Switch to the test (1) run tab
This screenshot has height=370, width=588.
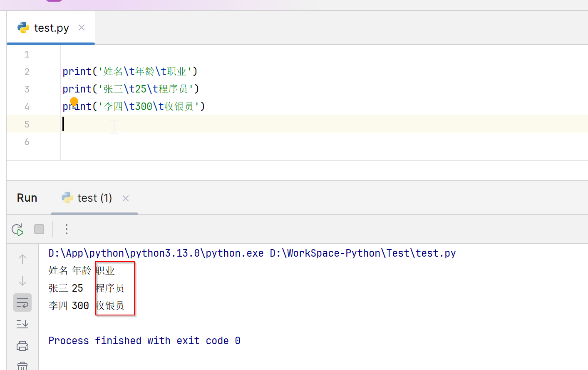tap(94, 198)
